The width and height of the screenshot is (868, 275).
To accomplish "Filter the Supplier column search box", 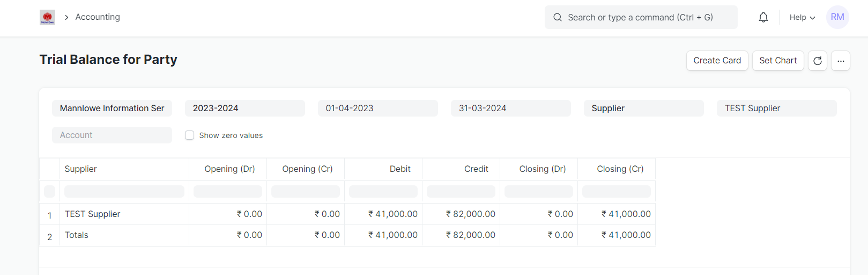I will tap(124, 191).
